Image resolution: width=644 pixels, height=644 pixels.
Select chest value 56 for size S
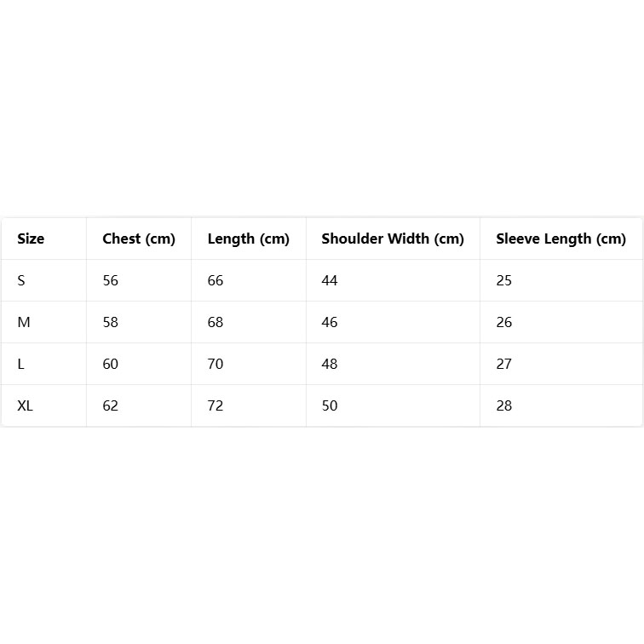(111, 280)
